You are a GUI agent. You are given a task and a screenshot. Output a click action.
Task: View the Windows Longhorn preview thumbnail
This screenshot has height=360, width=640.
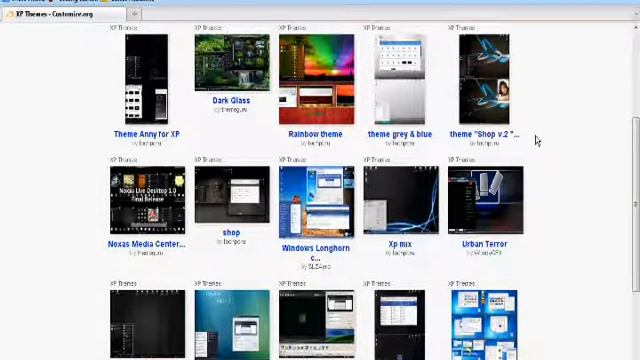[x=317, y=202]
